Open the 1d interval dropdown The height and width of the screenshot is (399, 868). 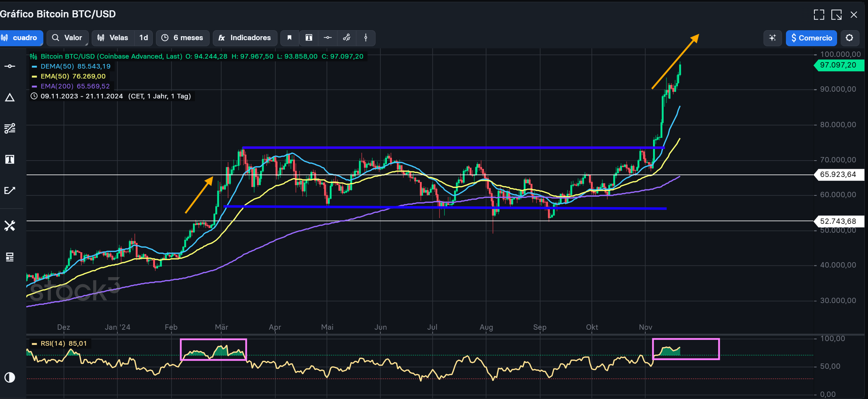(144, 38)
